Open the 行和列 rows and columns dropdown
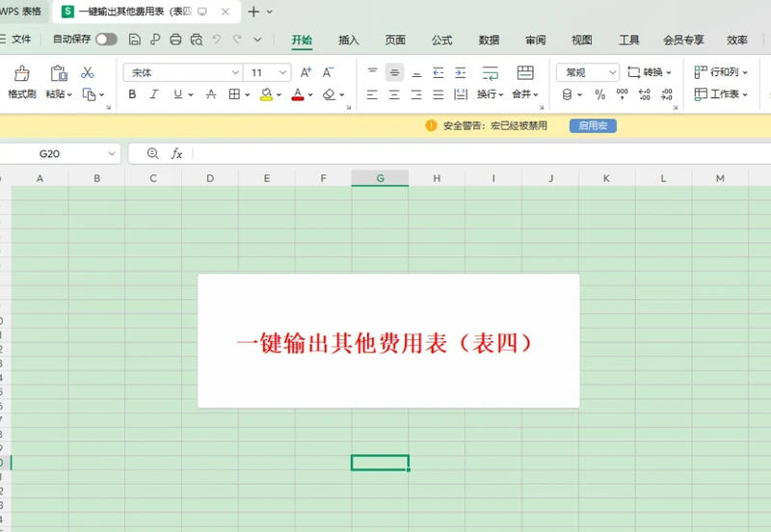771x532 pixels. tap(721, 73)
